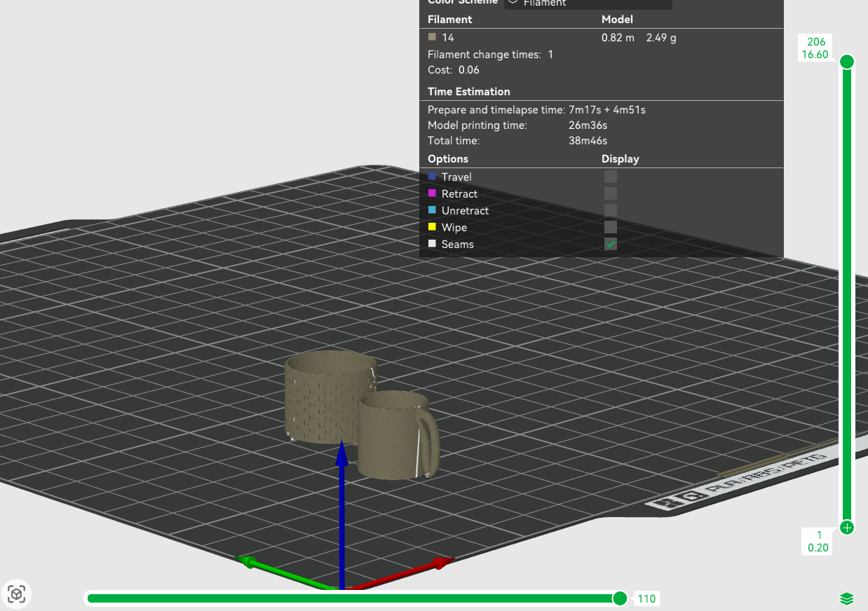Screen dimensions: 868x611
Task: Select the mug model with a handle
Action: (397, 436)
